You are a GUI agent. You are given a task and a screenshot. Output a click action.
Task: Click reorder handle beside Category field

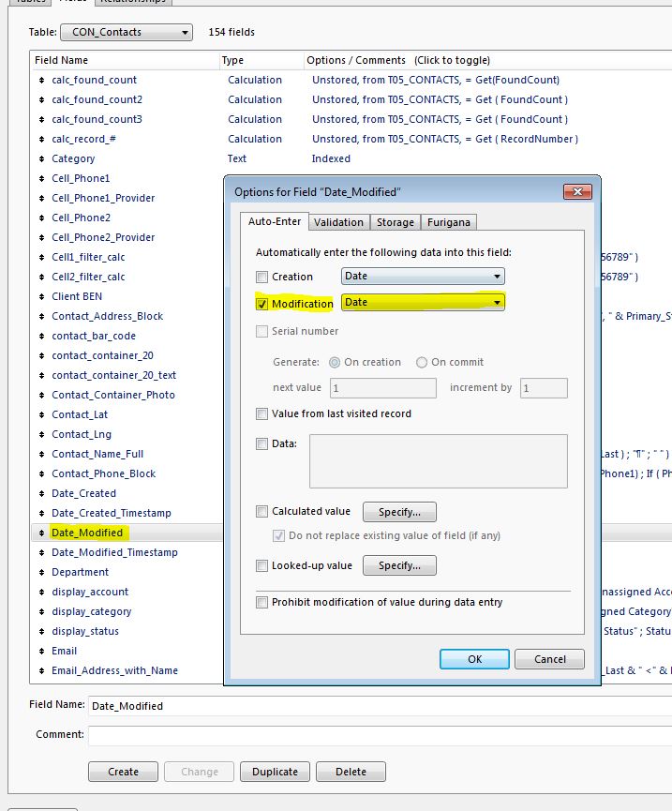pyautogui.click(x=41, y=158)
